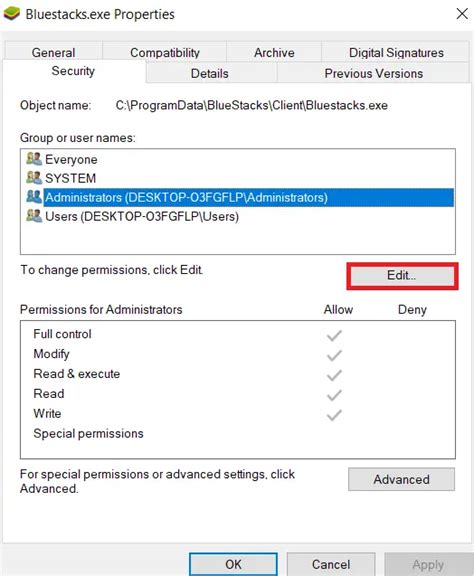Screen dimensions: 474x576
Task: Click Edit to change permissions
Action: pos(402,276)
